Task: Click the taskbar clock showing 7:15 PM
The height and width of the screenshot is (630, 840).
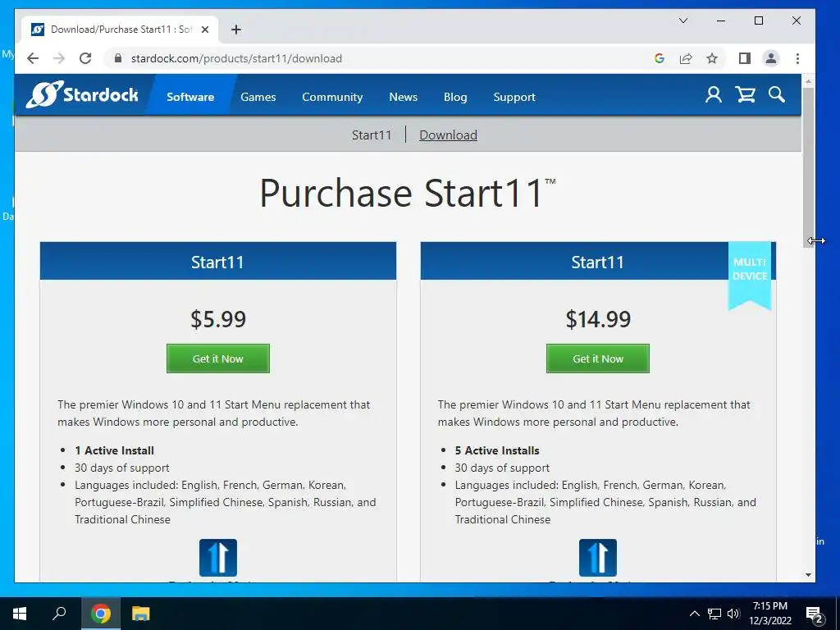Action: (x=769, y=614)
